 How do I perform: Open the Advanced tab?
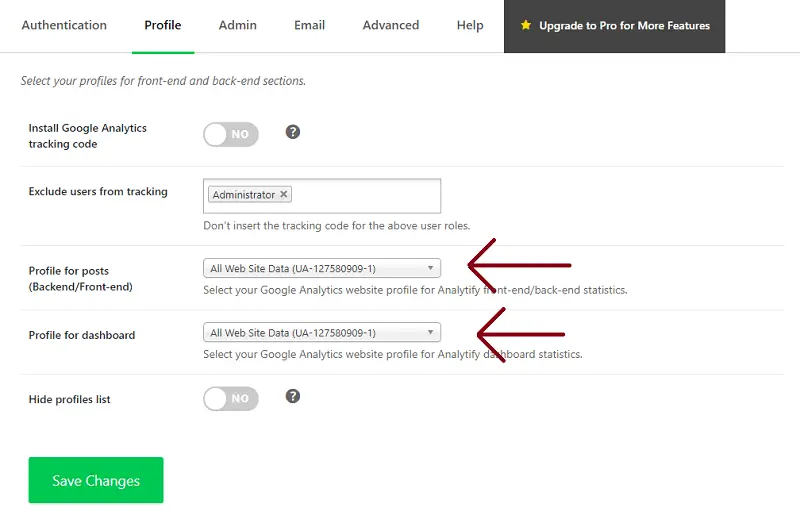click(391, 25)
